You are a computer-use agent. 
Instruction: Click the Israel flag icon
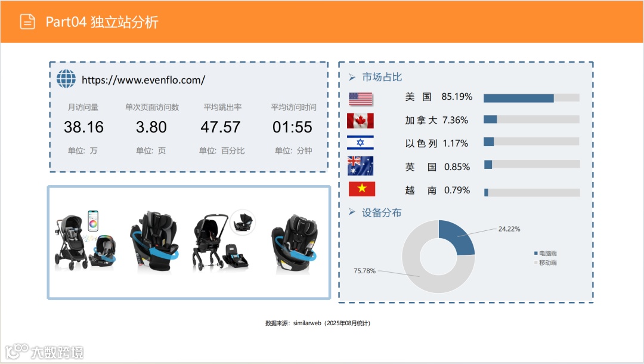(360, 143)
